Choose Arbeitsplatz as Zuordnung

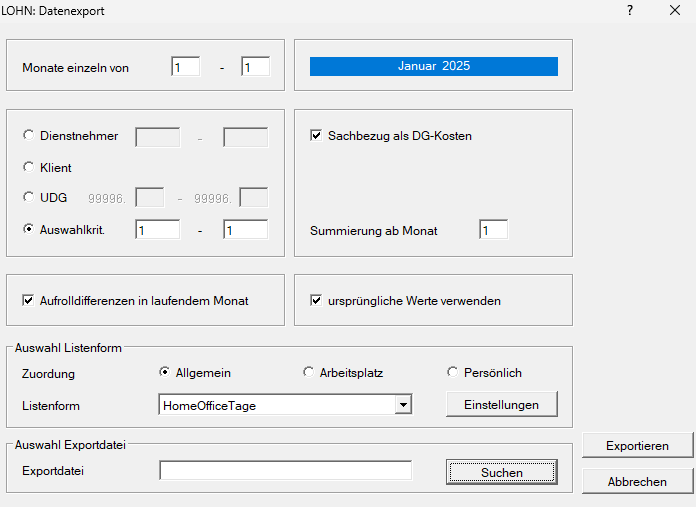click(309, 373)
